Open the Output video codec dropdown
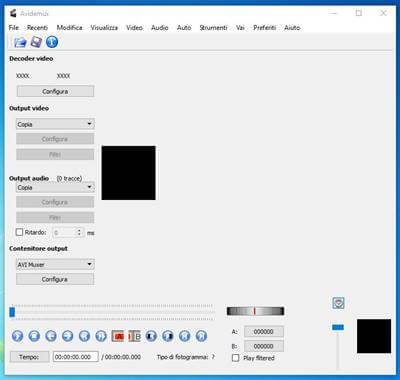Viewport: 400px width, 380px height. (55, 124)
